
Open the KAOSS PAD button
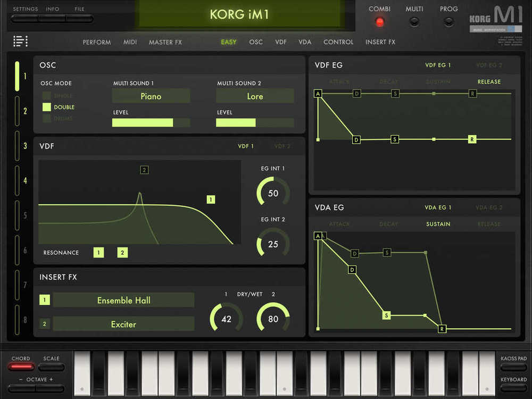click(x=513, y=367)
